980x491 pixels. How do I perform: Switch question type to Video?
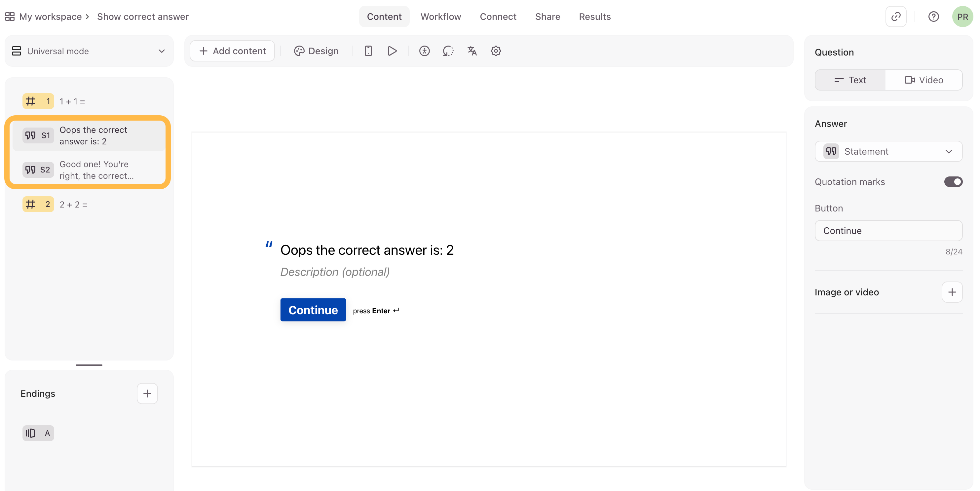point(923,80)
